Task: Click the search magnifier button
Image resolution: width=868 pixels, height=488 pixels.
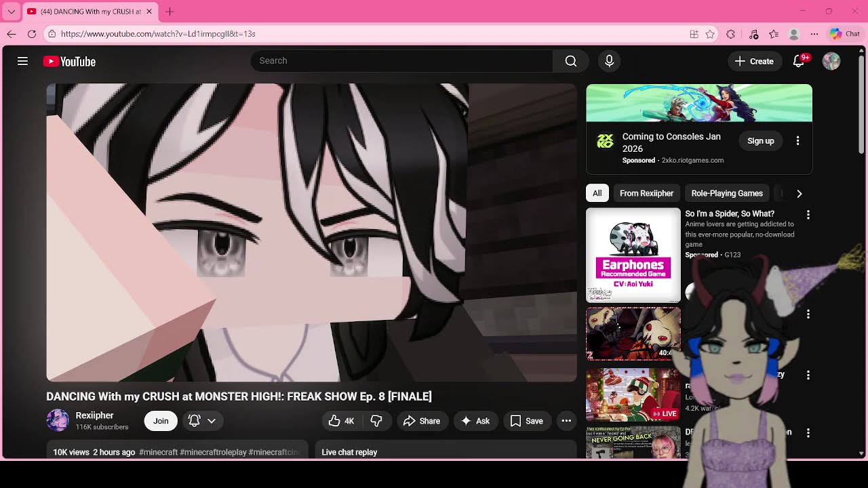Action: [x=571, y=61]
